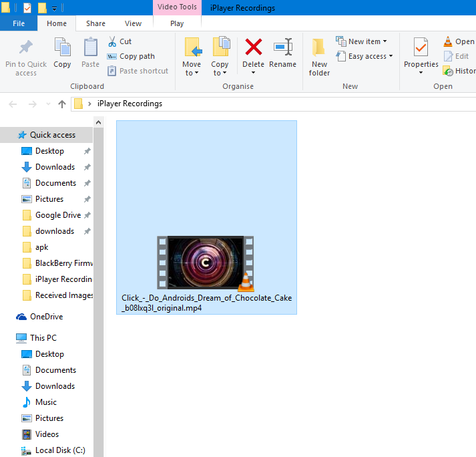Image resolution: width=476 pixels, height=457 pixels.
Task: Select This PC in navigation pane
Action: pos(37,338)
